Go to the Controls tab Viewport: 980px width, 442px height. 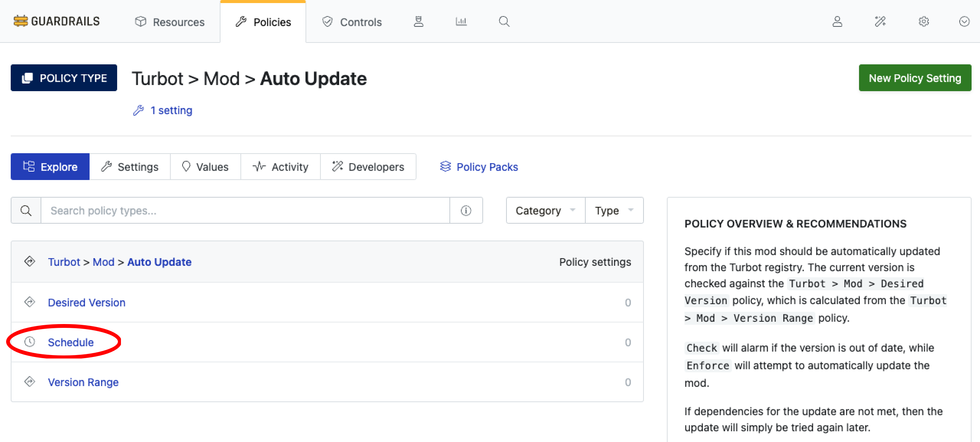tap(352, 22)
